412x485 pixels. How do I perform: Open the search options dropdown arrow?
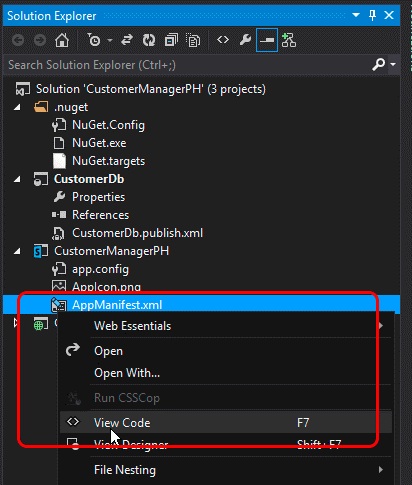tap(393, 64)
